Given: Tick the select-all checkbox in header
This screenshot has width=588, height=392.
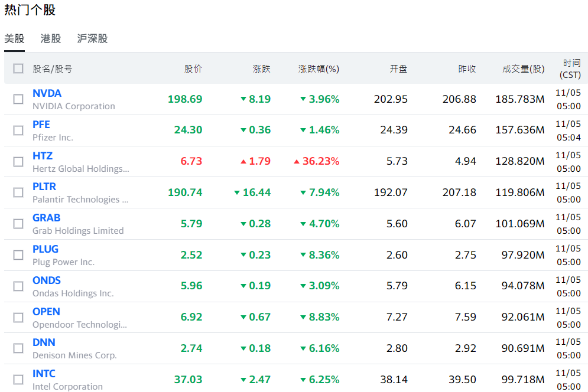Looking at the screenshot, I should coord(18,68).
